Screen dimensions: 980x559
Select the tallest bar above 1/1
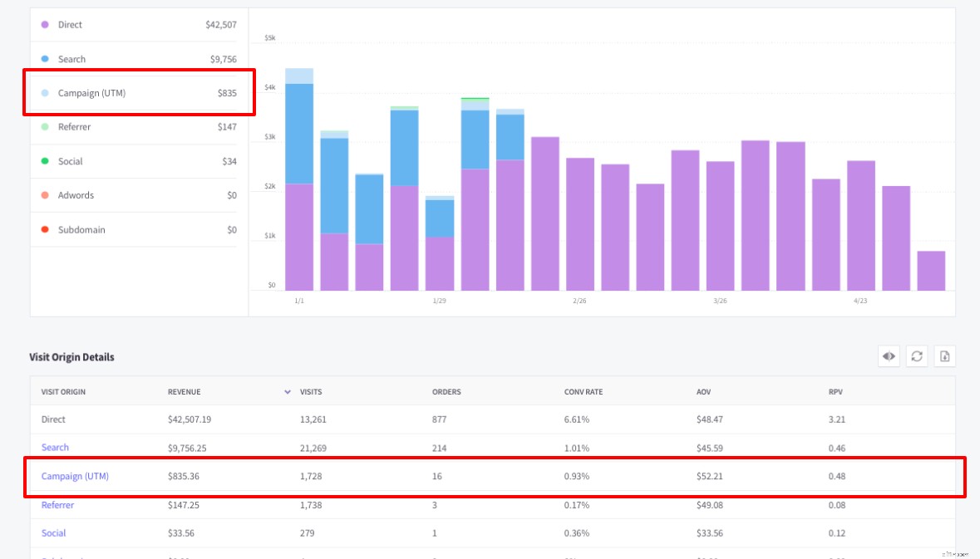pyautogui.click(x=299, y=174)
